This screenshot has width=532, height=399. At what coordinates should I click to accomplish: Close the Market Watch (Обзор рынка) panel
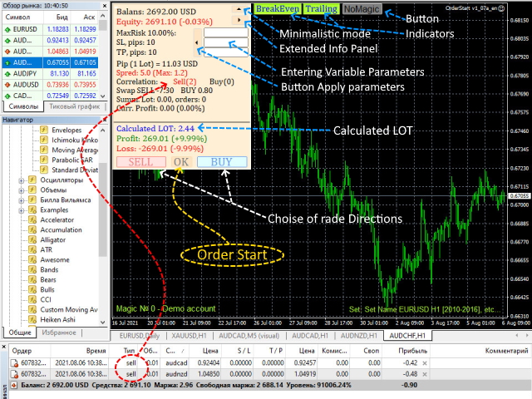105,6
